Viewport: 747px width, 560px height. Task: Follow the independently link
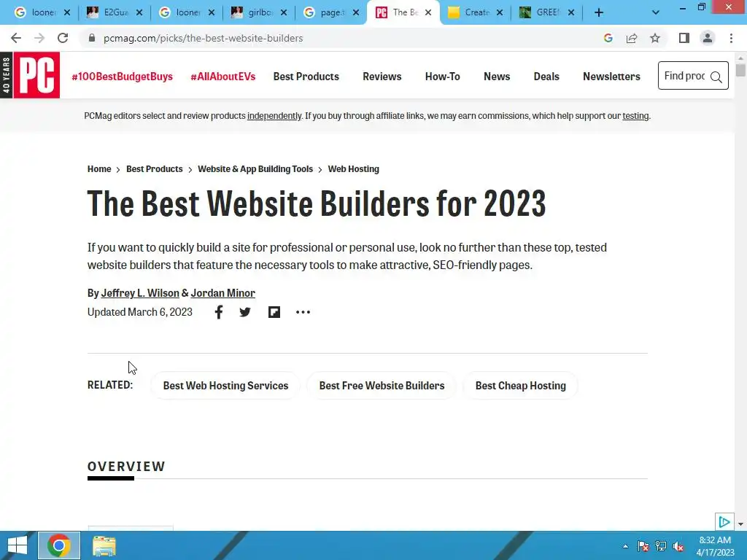tap(274, 116)
